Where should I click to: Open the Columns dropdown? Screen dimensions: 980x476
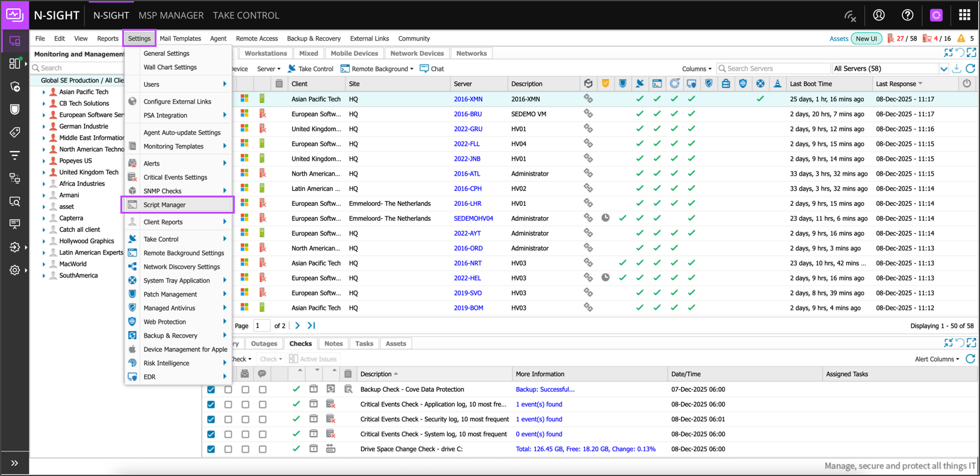(696, 69)
